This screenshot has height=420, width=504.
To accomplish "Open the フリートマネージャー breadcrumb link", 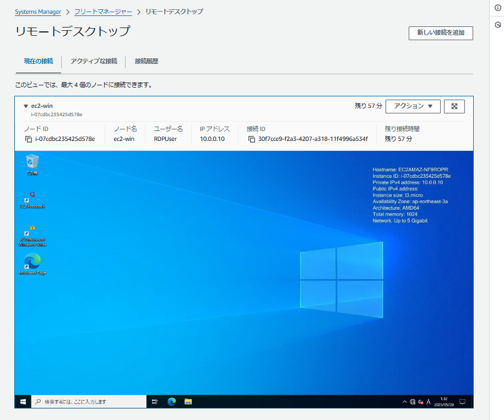I will [103, 12].
